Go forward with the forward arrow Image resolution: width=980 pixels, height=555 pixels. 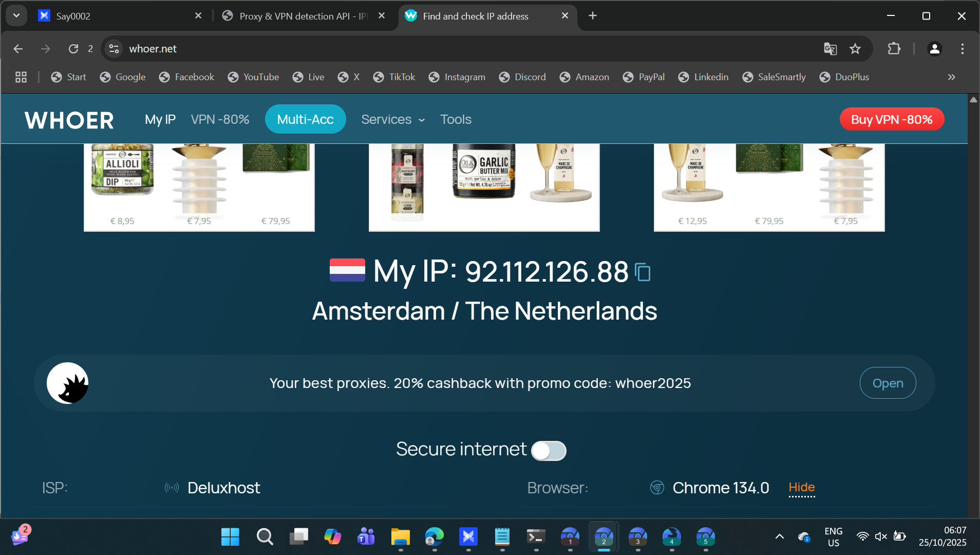tap(46, 49)
